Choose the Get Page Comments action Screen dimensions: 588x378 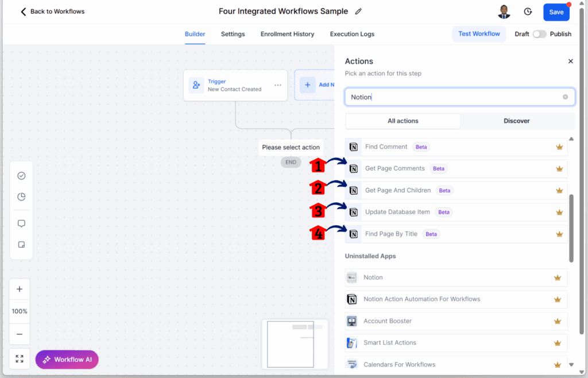coord(456,169)
